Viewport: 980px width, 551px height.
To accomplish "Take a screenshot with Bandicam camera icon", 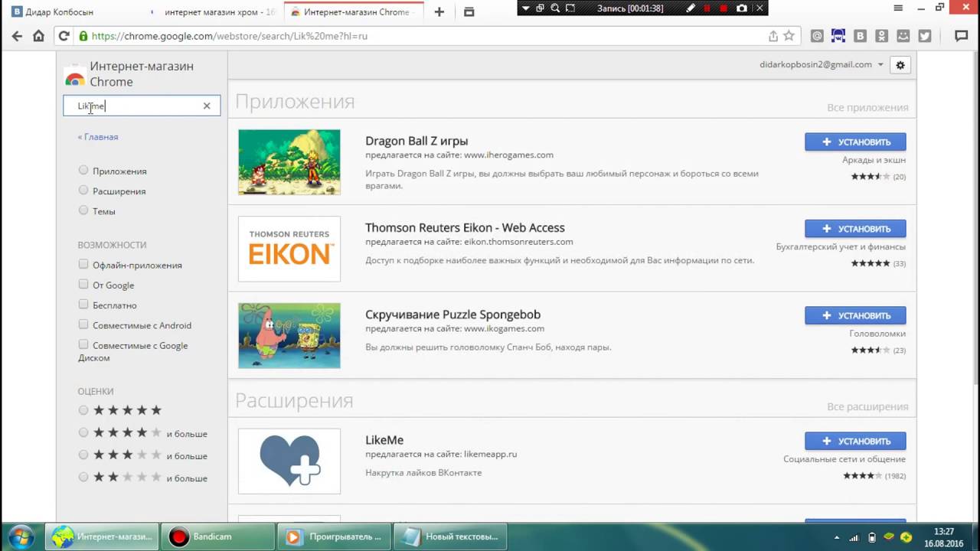I will click(741, 8).
